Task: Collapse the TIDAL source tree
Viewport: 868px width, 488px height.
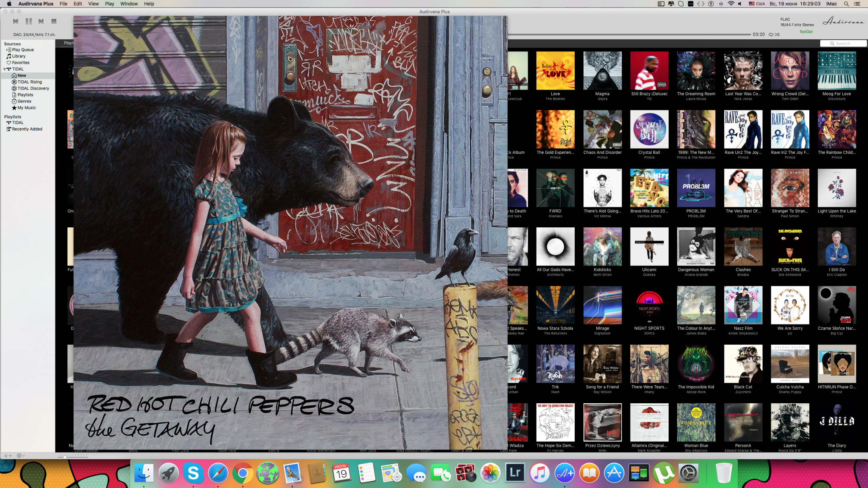Action: pyautogui.click(x=5, y=69)
